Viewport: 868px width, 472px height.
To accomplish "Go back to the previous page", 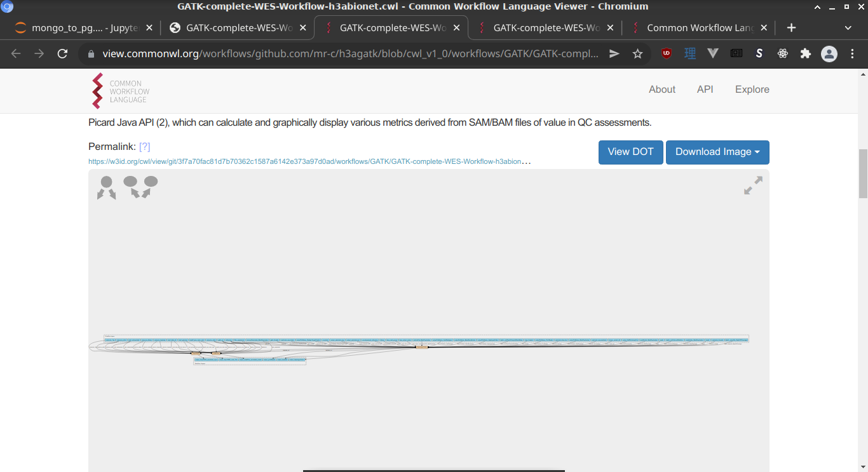I will tap(17, 54).
